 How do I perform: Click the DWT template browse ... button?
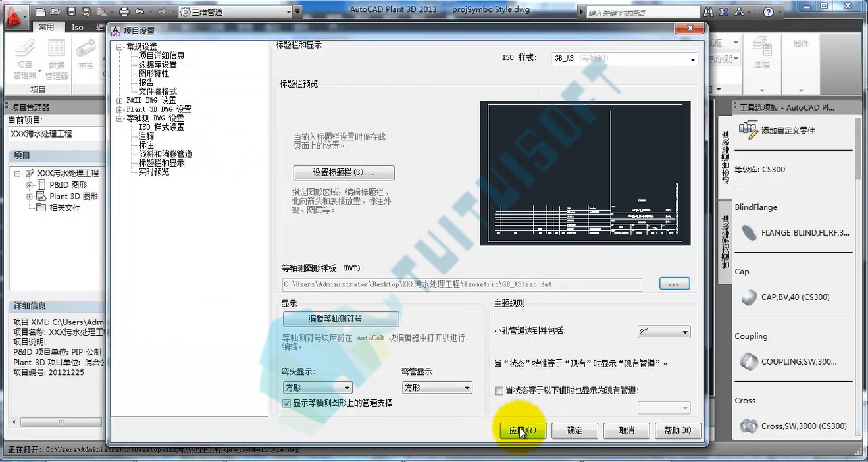(675, 284)
